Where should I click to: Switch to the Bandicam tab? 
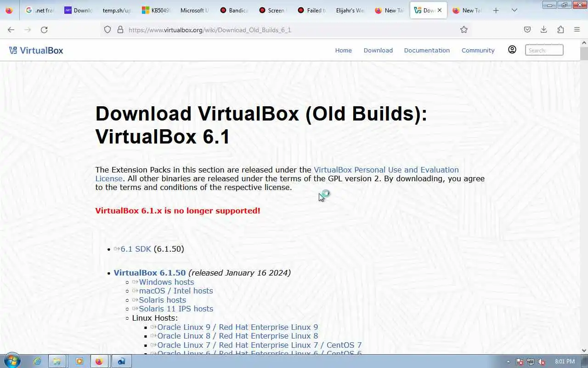point(233,10)
